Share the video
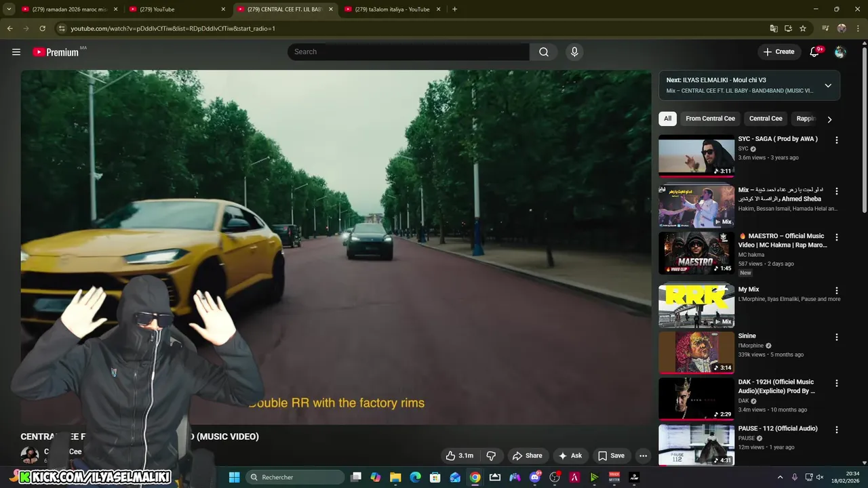Screen dimensions: 868x488 tap(528, 455)
